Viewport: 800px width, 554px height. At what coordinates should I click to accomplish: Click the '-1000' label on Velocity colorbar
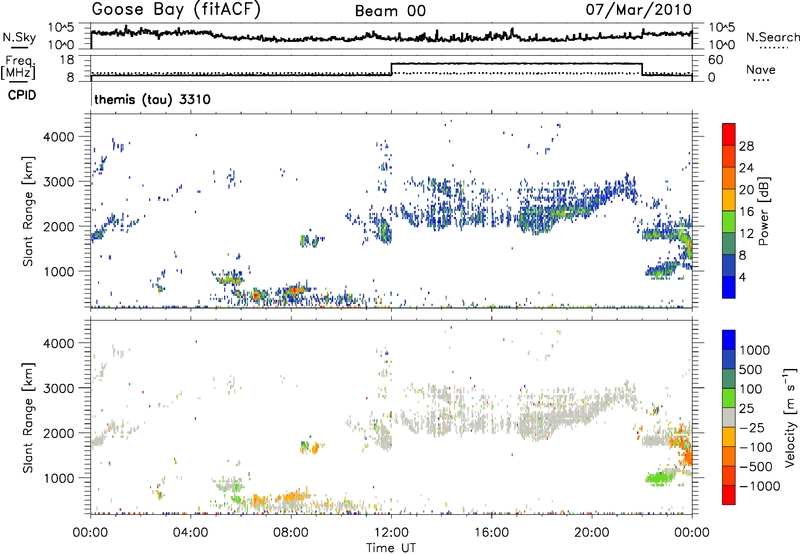click(x=760, y=486)
